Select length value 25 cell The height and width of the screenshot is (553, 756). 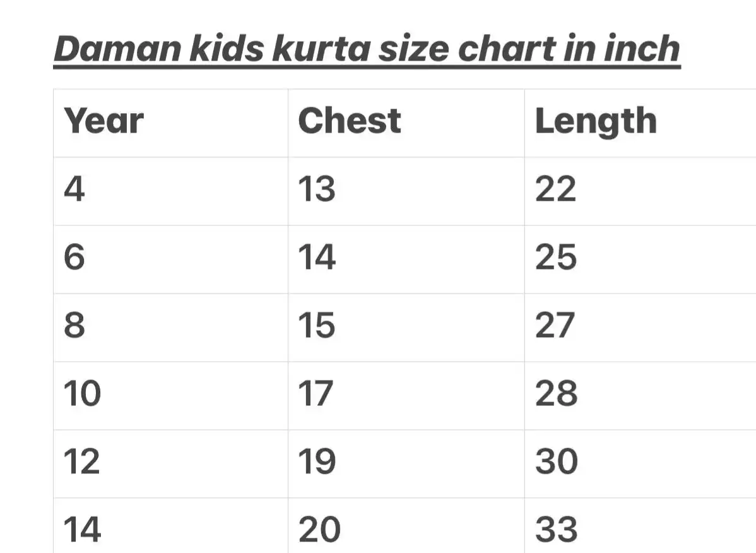point(555,258)
